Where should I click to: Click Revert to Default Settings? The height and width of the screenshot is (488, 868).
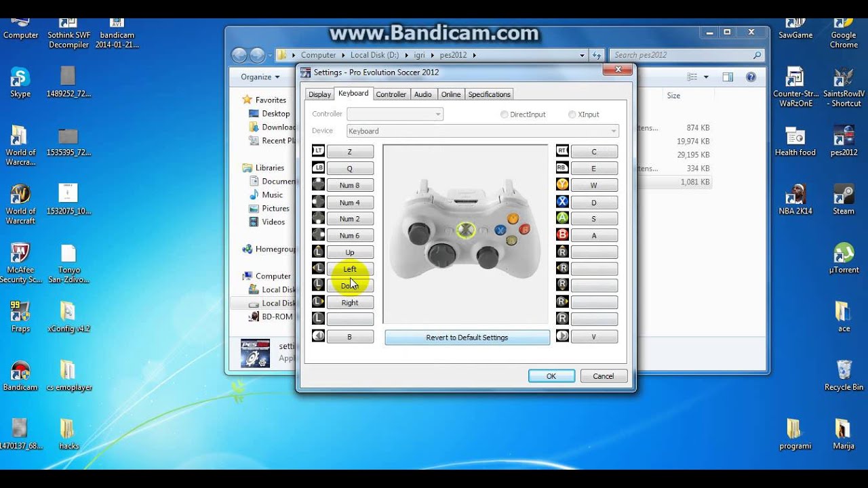tap(467, 338)
